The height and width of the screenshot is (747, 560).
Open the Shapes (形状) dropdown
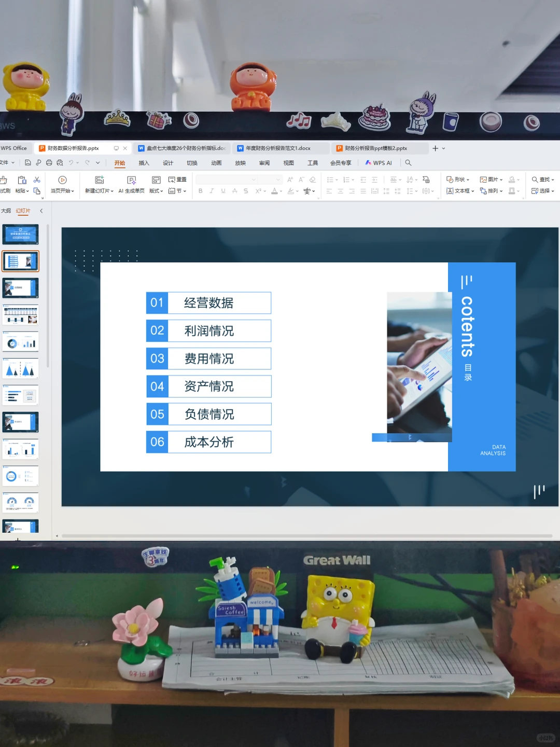[458, 179]
